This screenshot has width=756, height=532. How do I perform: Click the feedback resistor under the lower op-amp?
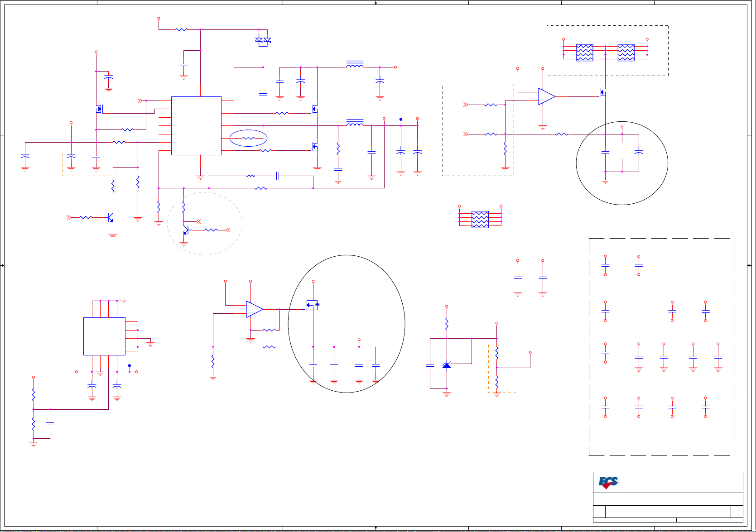tap(269, 330)
